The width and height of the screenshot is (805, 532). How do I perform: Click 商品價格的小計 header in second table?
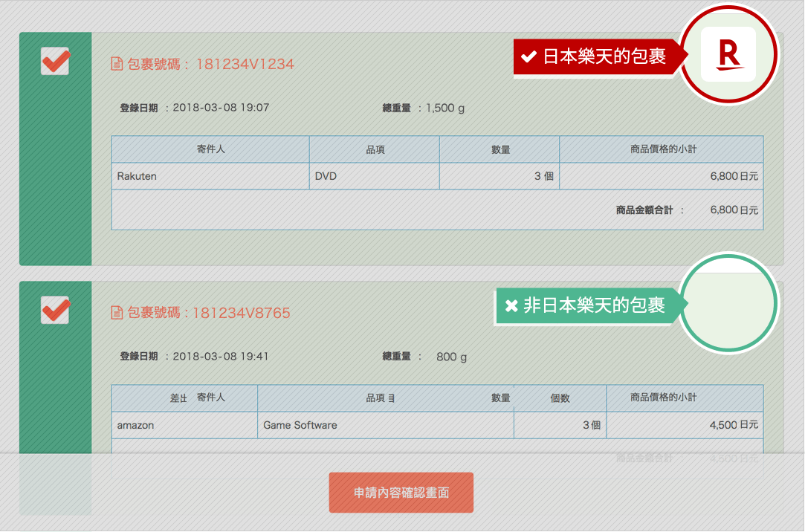663,398
